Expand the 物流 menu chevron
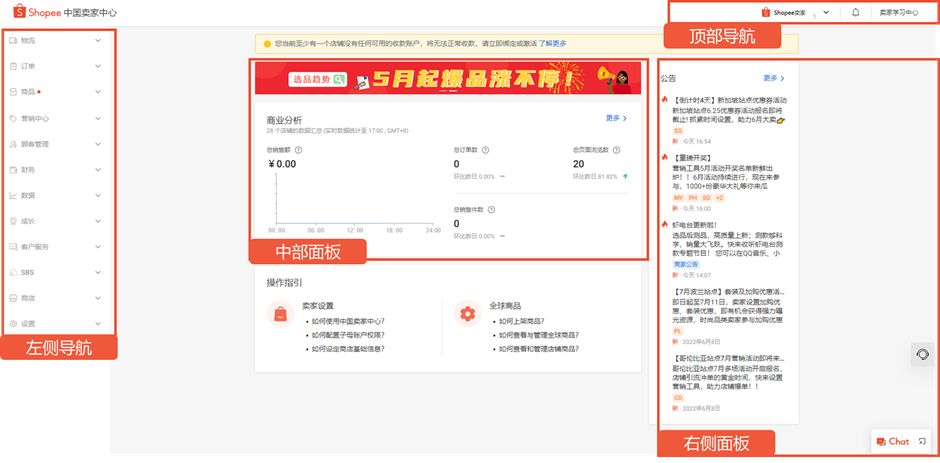 tap(98, 41)
